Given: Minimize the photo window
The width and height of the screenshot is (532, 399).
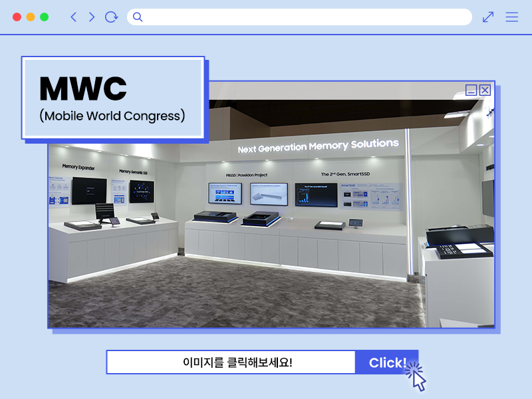Looking at the screenshot, I should point(471,90).
